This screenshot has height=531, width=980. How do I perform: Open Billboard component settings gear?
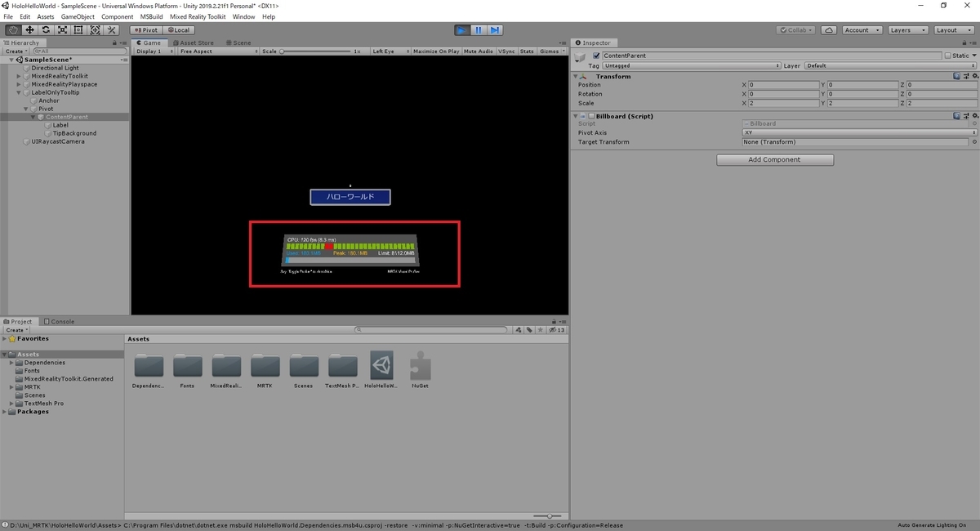pos(973,116)
